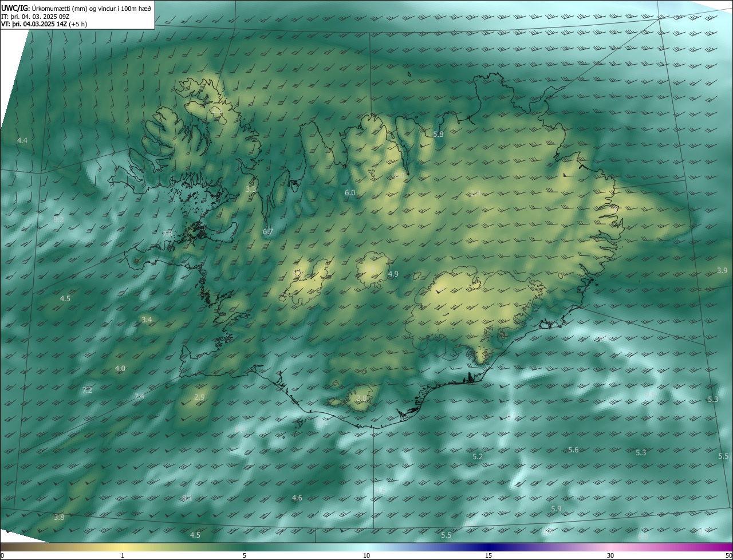This screenshot has height=560, width=733.
Task: Click the 2.8 value on the map
Action: 361,399
